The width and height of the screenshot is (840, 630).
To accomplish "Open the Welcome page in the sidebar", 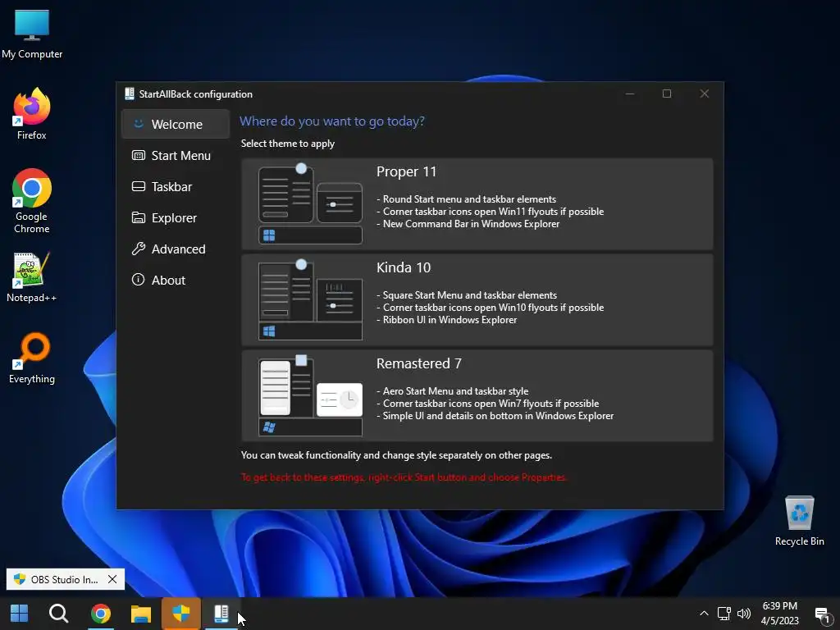I will tap(176, 125).
